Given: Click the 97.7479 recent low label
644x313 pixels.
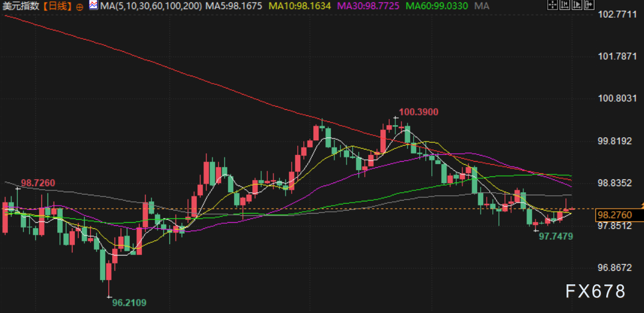Looking at the screenshot, I should coord(556,236).
